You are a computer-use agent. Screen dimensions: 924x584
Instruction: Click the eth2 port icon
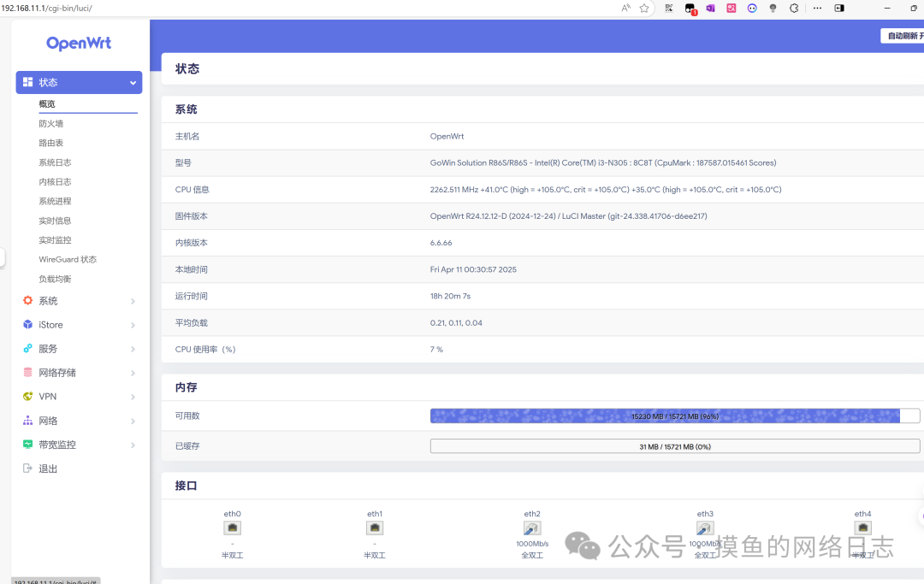click(532, 528)
